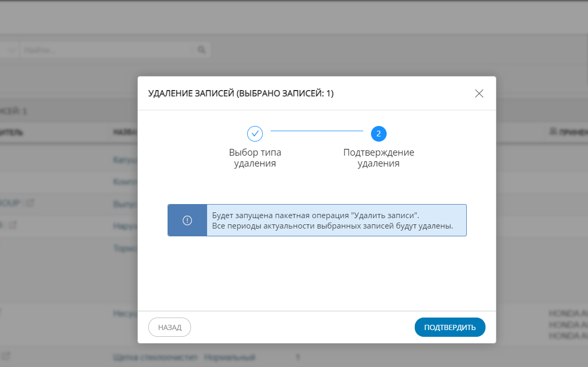This screenshot has height=367, width=588.
Task: Click the Подтверждение удаления step label
Action: tap(378, 158)
